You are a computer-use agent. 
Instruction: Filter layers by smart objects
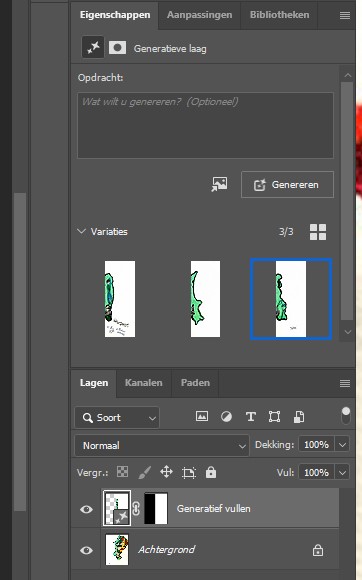[299, 417]
